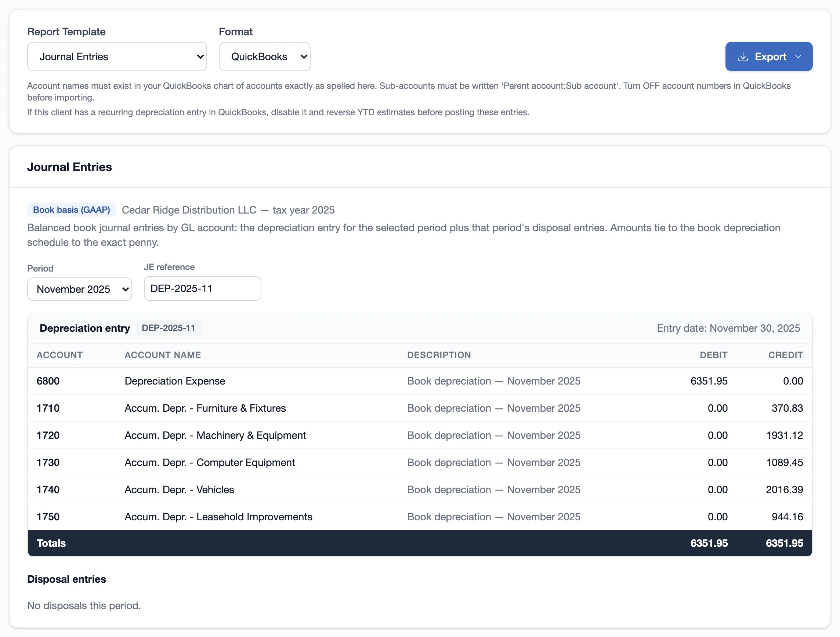
Task: Click debit amount 6351.95 in Depreciation Expense row
Action: [x=709, y=381]
